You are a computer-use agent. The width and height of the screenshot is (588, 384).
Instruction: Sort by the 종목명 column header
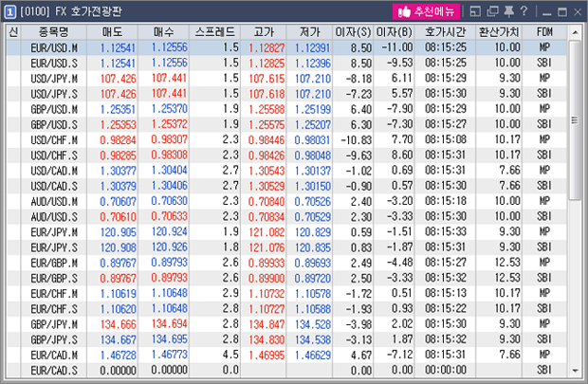tap(54, 32)
